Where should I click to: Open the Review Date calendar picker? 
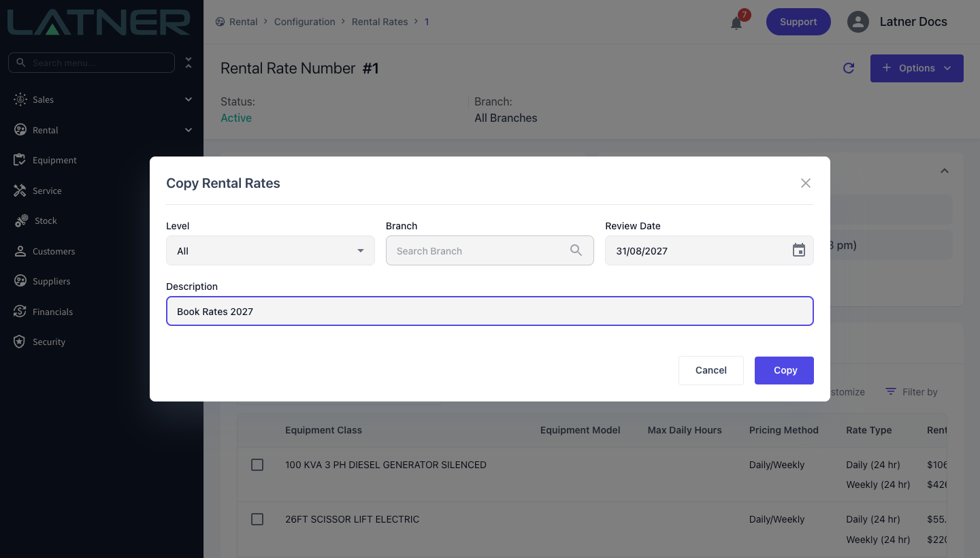point(799,250)
